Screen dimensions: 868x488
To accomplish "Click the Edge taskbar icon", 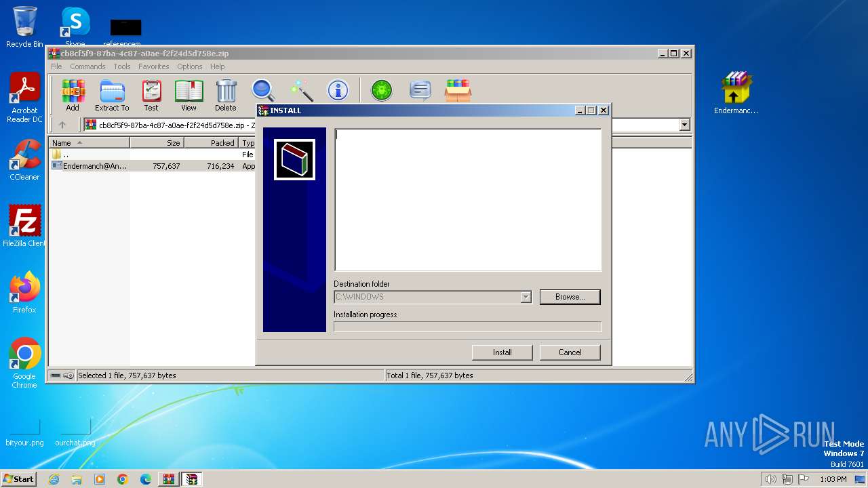I will (x=146, y=479).
